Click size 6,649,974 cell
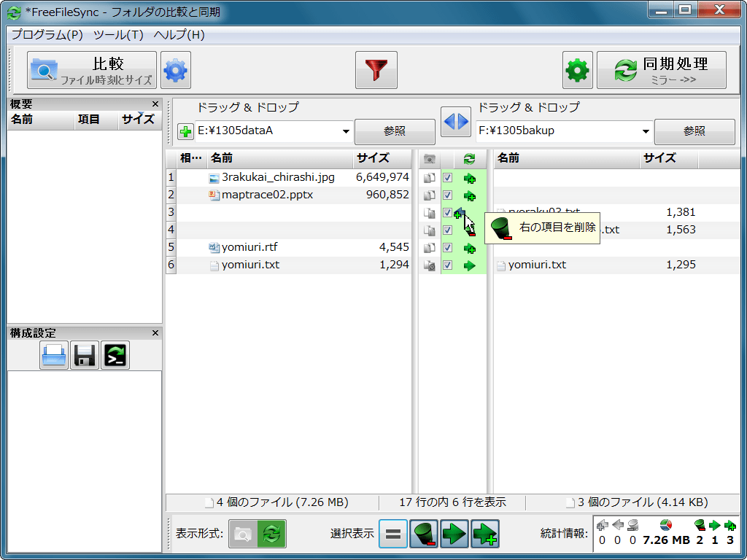The width and height of the screenshot is (747, 560). [x=382, y=177]
